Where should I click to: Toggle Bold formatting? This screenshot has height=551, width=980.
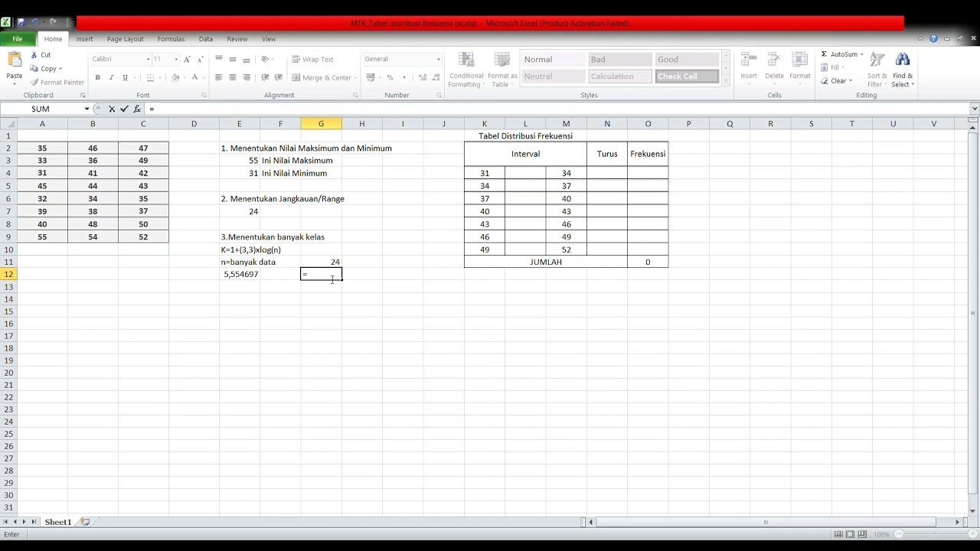click(x=97, y=77)
